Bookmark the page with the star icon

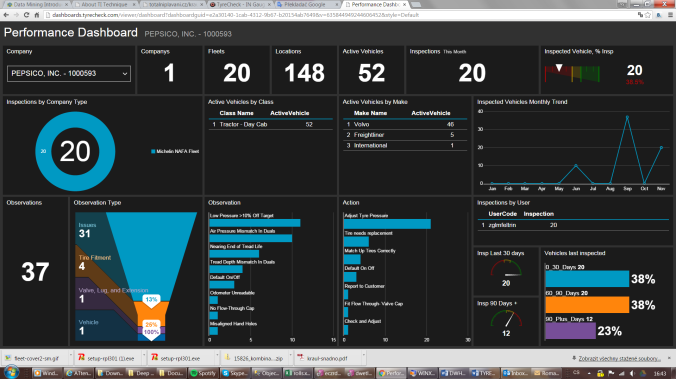tap(648, 15)
